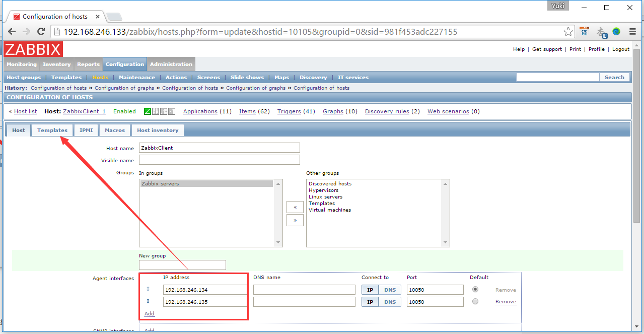Click the Logout link

point(621,49)
